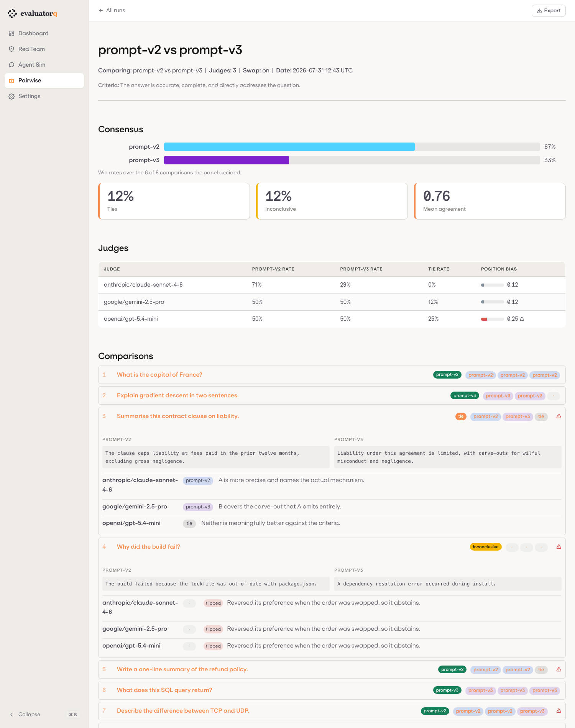The width and height of the screenshot is (575, 728).
Task: Expand the TCP and UDP difference comparison
Action: 332,711
